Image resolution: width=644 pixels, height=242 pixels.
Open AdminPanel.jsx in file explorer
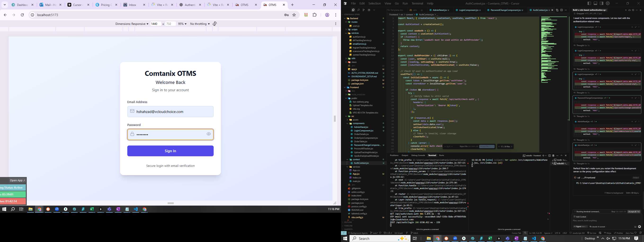click(x=361, y=127)
